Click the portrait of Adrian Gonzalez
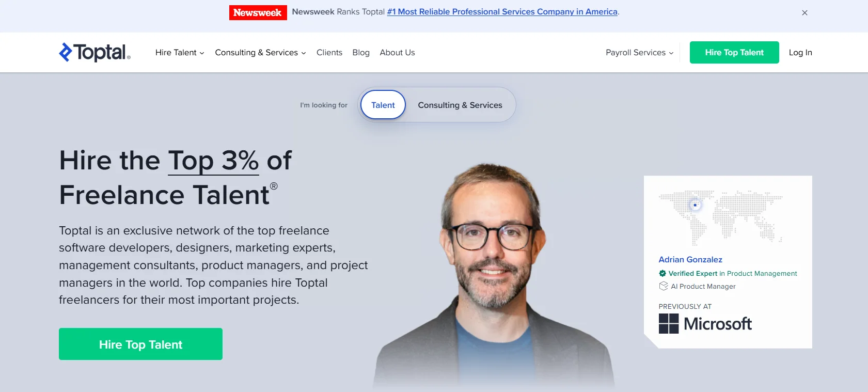This screenshot has height=392, width=868. pos(494,277)
